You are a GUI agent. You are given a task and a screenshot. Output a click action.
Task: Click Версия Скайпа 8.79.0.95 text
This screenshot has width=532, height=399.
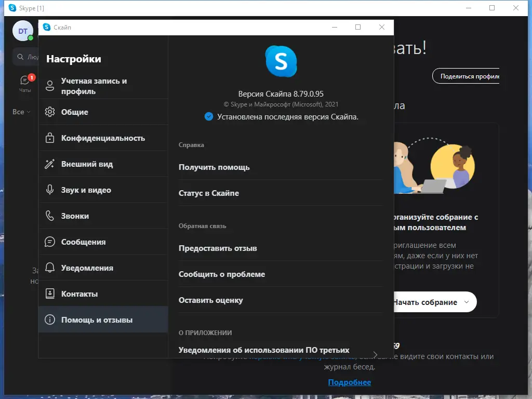pos(281,94)
